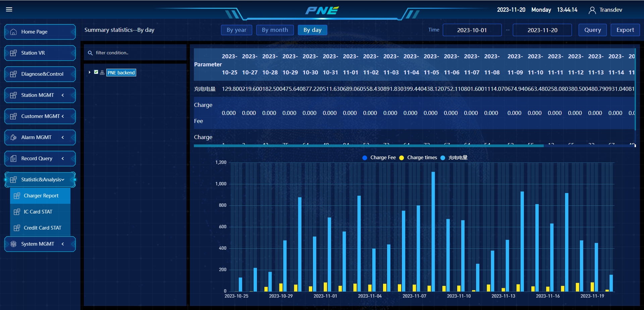Open Station VR menu item

click(40, 53)
